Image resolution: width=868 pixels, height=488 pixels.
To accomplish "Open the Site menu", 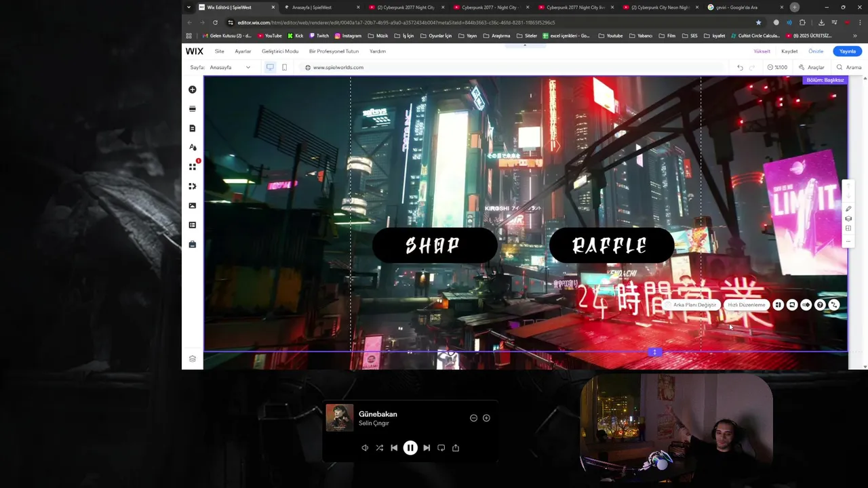I will pos(220,52).
